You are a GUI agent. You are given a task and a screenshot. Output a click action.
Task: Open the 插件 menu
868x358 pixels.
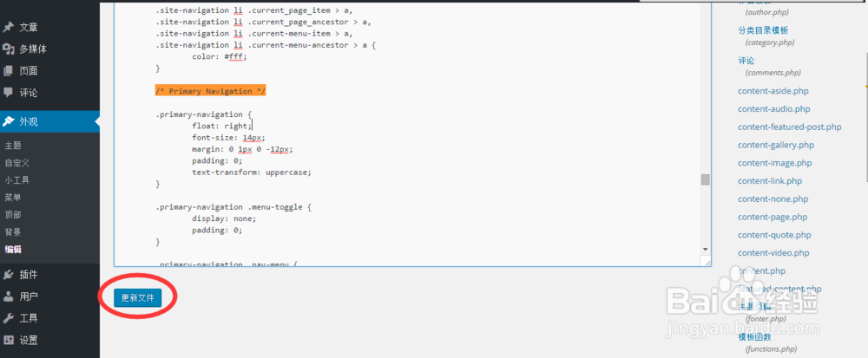coord(29,275)
